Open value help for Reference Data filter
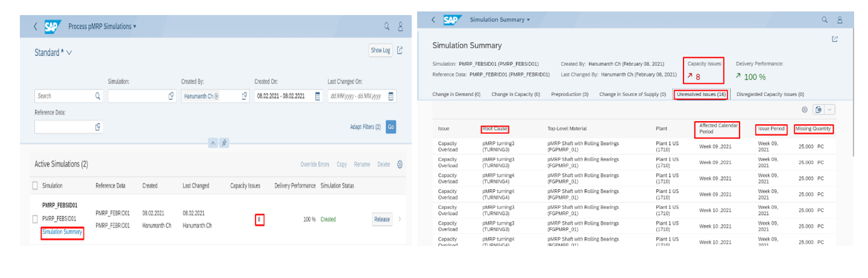The height and width of the screenshot is (278, 868). [98, 127]
